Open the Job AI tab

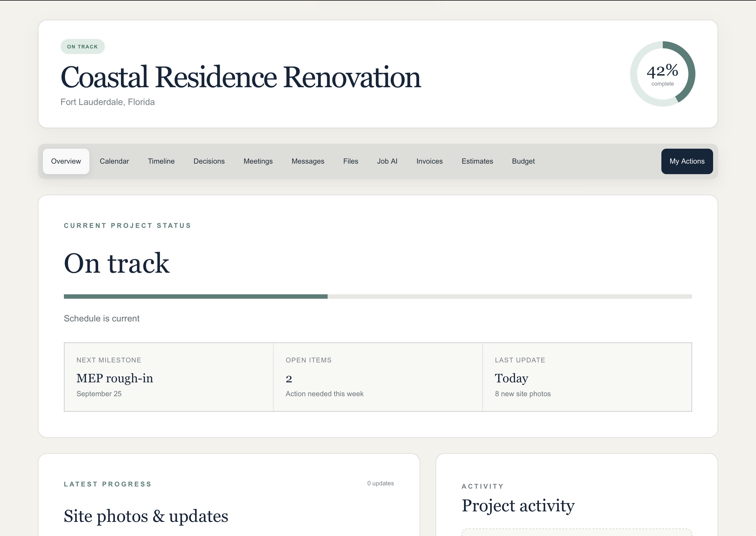click(387, 161)
